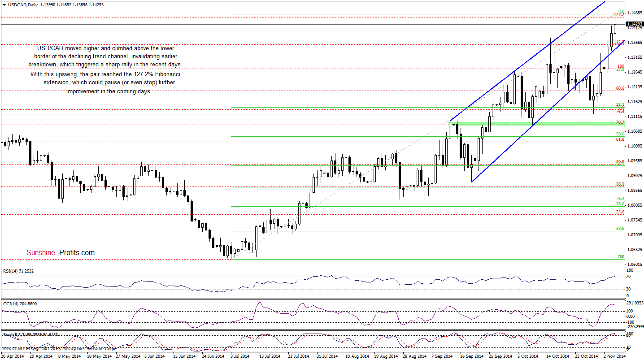Click price axis value 1.12645
644x360 pixels.
[634, 72]
